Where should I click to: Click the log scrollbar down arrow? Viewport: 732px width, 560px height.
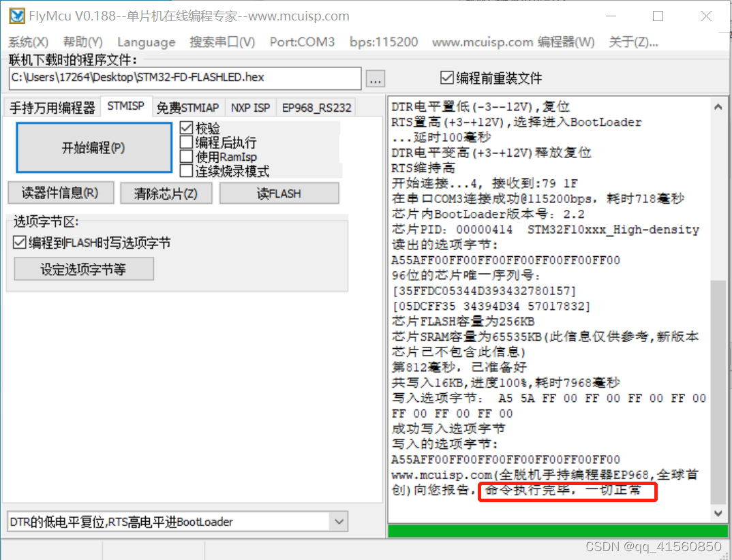(x=718, y=514)
